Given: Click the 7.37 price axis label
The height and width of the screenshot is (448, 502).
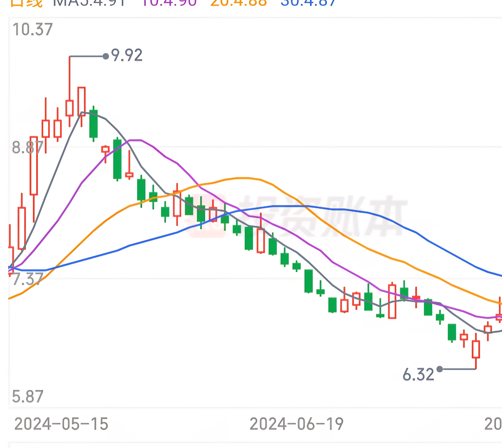Looking at the screenshot, I should (28, 279).
